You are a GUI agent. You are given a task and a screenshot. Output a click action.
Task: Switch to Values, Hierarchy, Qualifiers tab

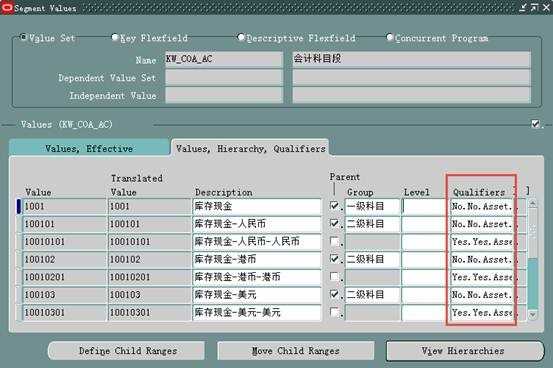click(x=250, y=148)
